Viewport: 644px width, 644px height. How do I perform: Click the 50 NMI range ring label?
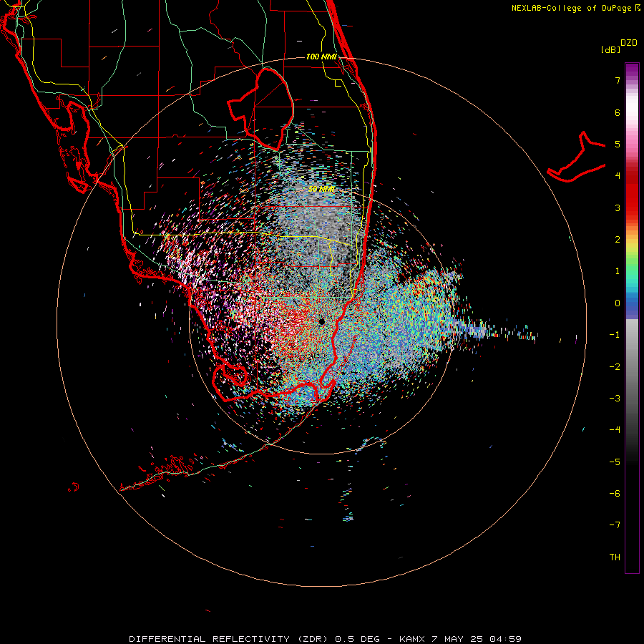click(321, 189)
